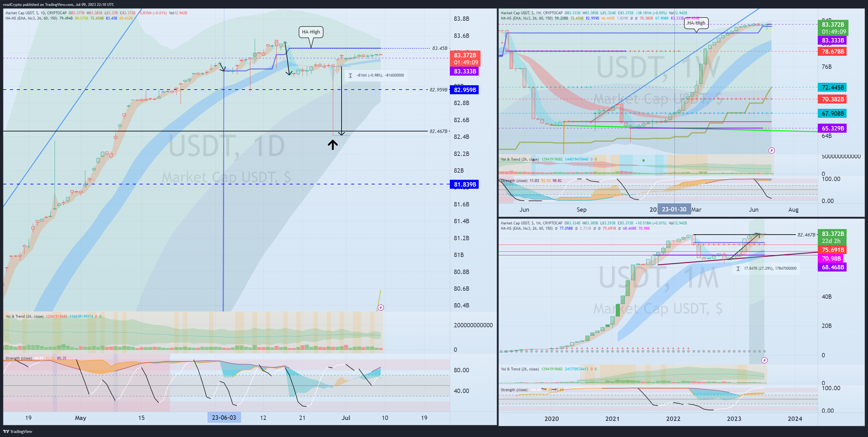The width and height of the screenshot is (868, 437).
Task: Select the HA-High callout on the daily chart
Action: pyautogui.click(x=311, y=32)
